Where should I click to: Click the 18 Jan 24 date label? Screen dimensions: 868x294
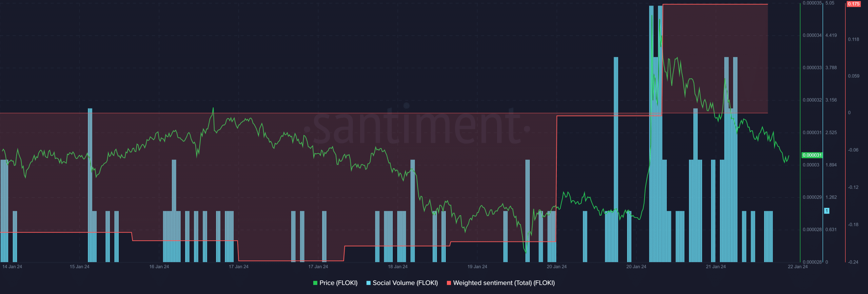point(398,267)
